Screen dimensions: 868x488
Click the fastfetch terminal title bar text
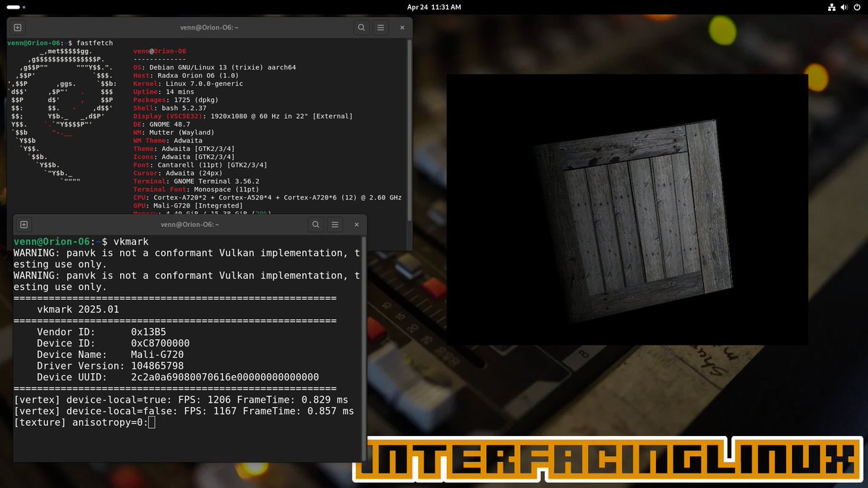(x=210, y=28)
